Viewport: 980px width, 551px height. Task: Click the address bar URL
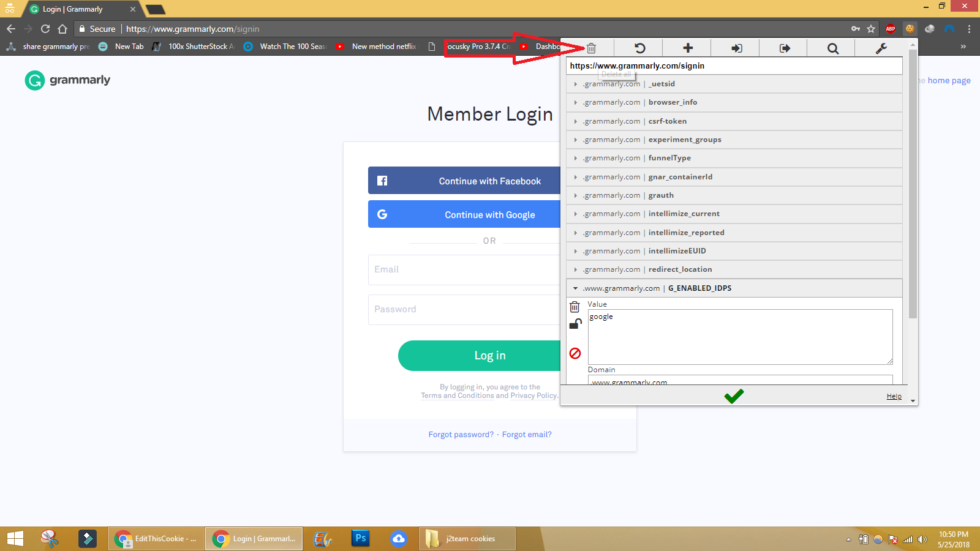[x=192, y=29]
